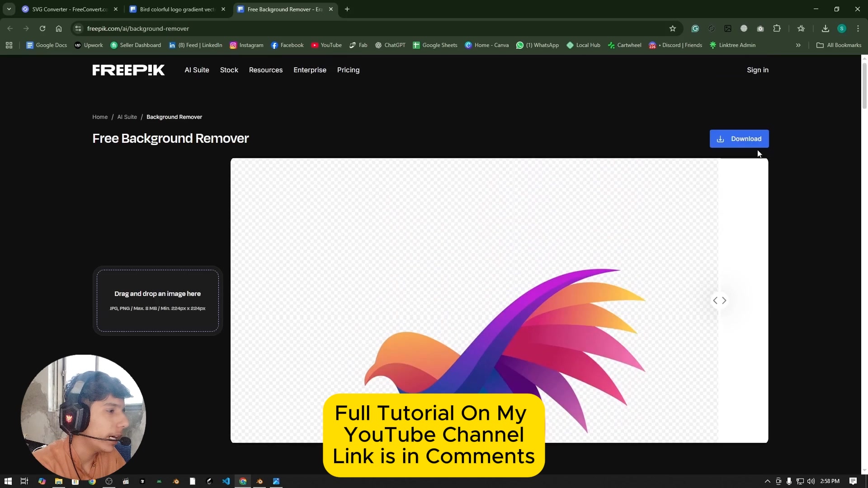
Task: Open the AI Suite menu
Action: coord(197,70)
